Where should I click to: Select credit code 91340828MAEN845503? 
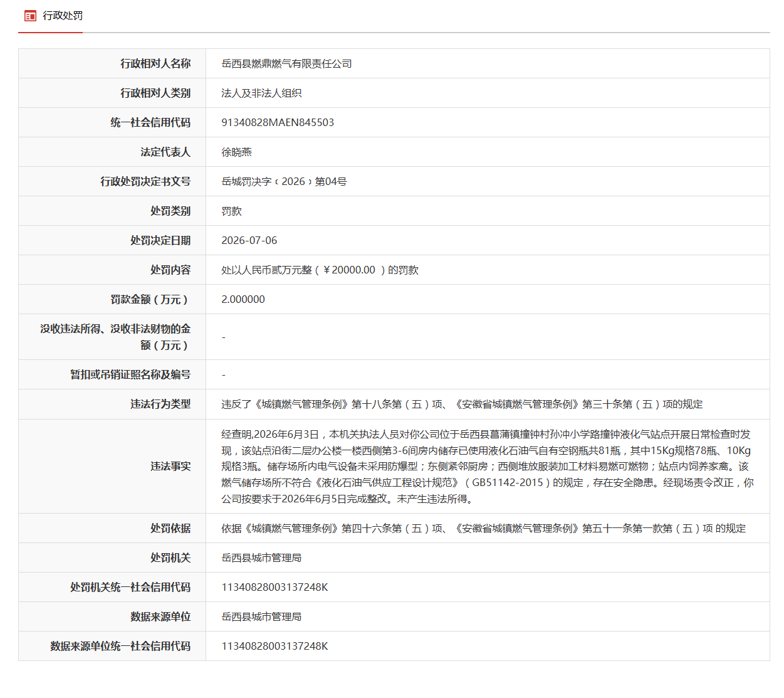coord(278,123)
